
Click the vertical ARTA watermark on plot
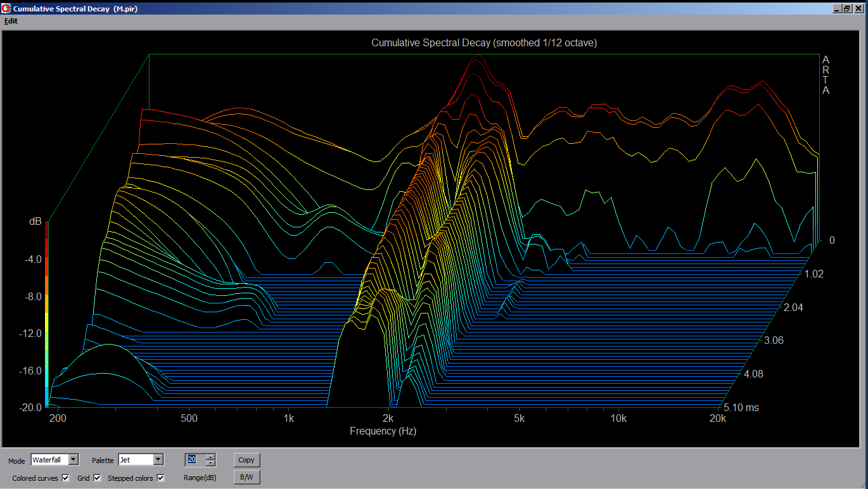pos(826,75)
